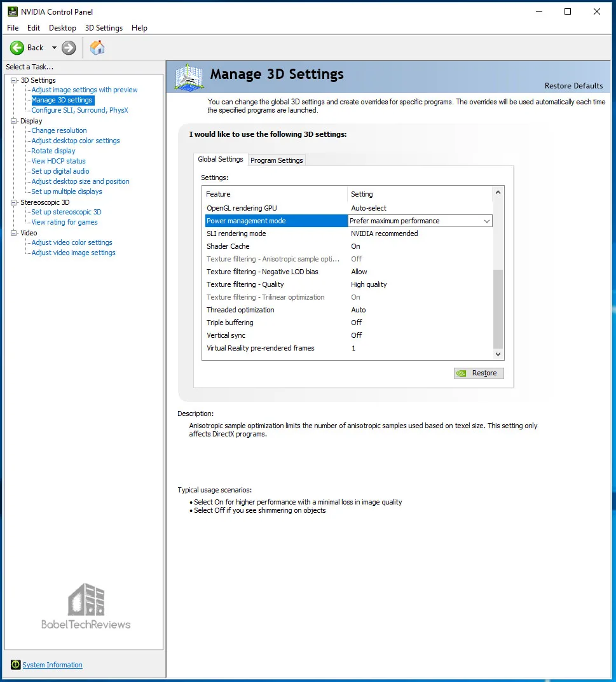The height and width of the screenshot is (682, 616).
Task: Open View HDCP status task
Action: 58,161
